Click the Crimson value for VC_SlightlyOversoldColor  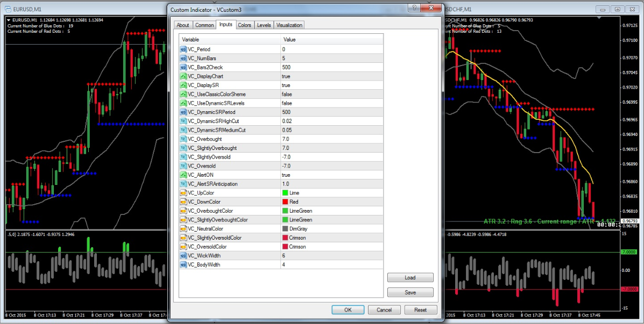298,238
